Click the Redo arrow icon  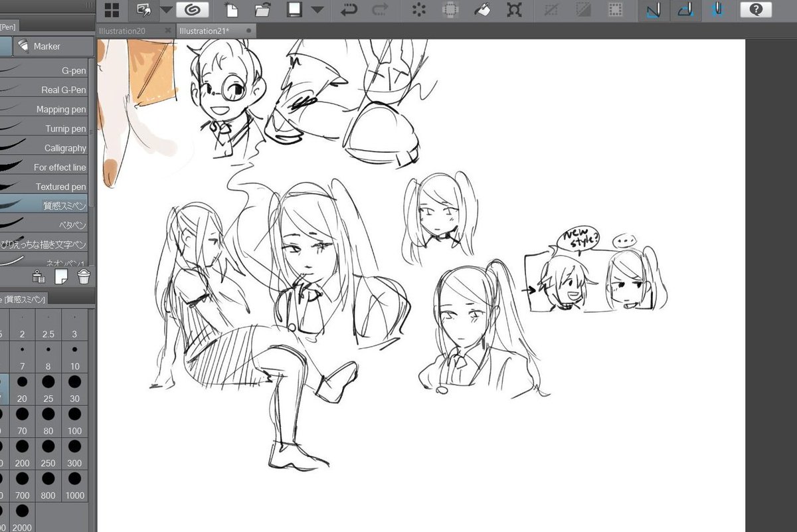(x=381, y=10)
